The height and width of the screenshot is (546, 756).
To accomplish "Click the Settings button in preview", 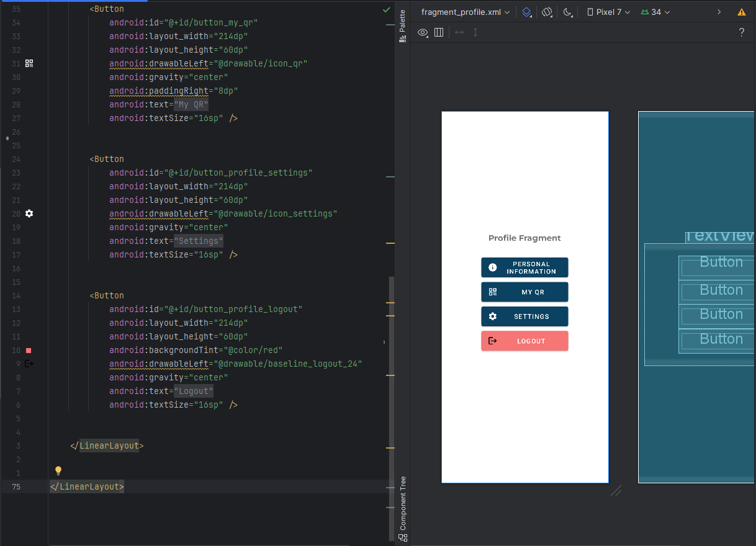I will pos(524,316).
